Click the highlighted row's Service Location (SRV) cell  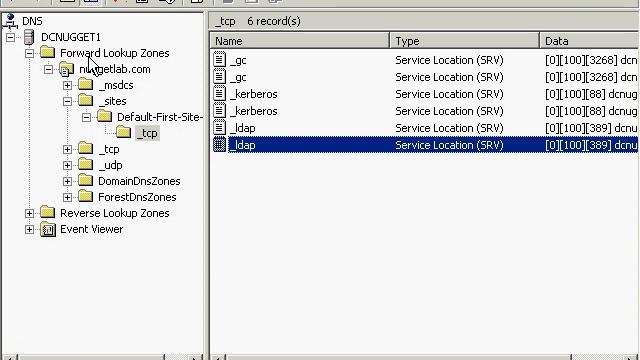pyautogui.click(x=449, y=145)
